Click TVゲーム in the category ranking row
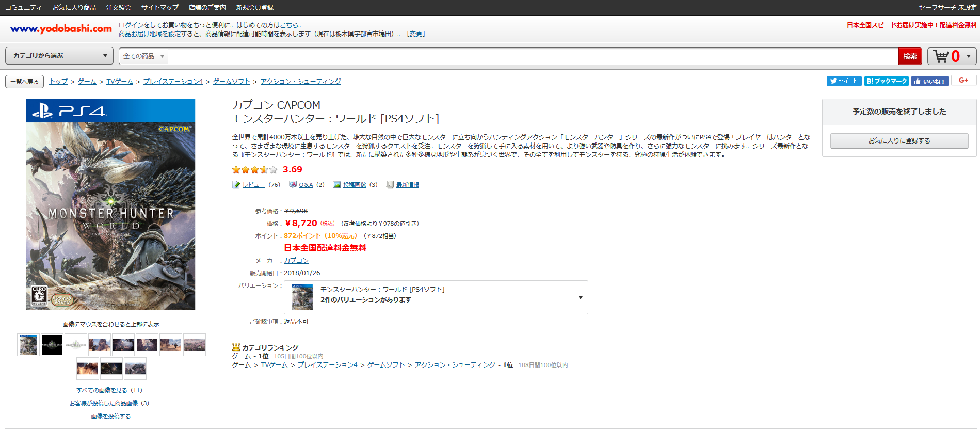980x429 pixels. click(x=275, y=365)
